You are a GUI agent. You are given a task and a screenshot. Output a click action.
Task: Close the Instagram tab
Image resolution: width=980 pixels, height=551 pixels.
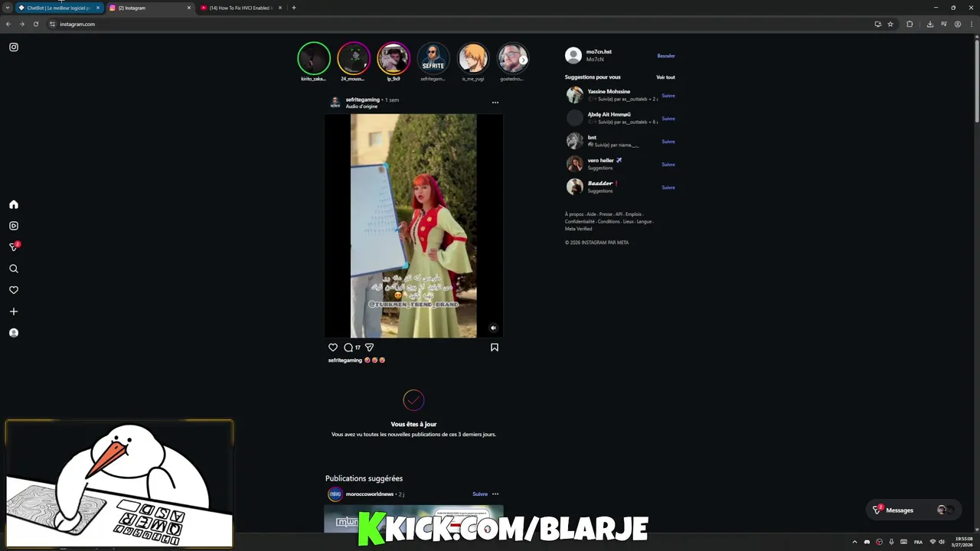click(189, 8)
